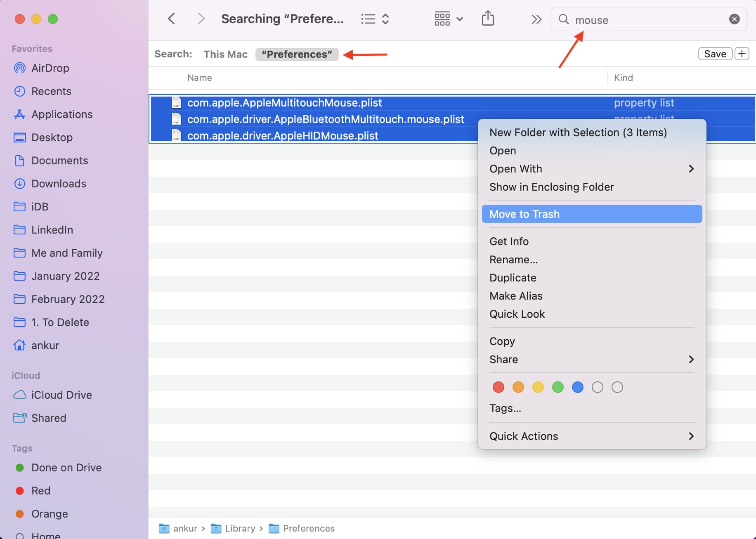
Task: Open January 2022 folder in sidebar
Action: (x=57, y=276)
